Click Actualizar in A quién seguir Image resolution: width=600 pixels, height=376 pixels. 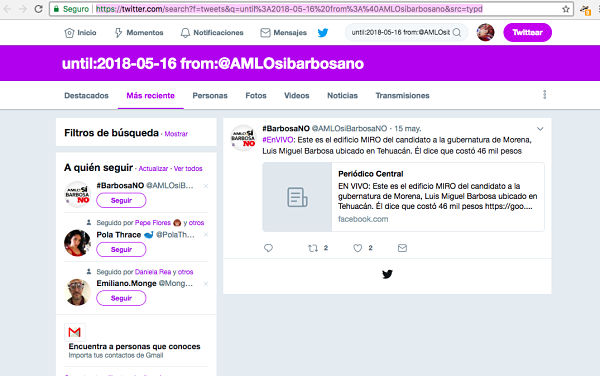pyautogui.click(x=153, y=169)
